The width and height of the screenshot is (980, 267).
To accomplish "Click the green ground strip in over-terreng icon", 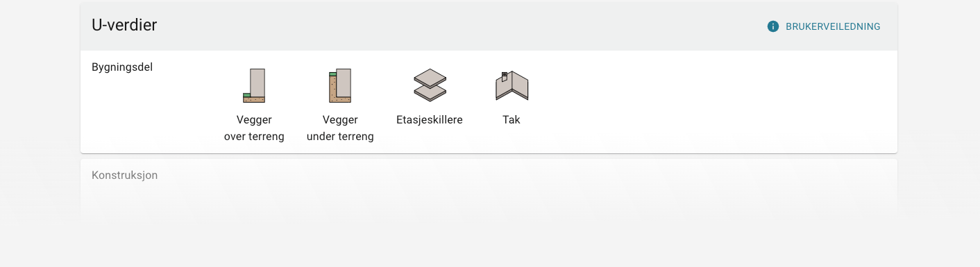I will pos(246,95).
